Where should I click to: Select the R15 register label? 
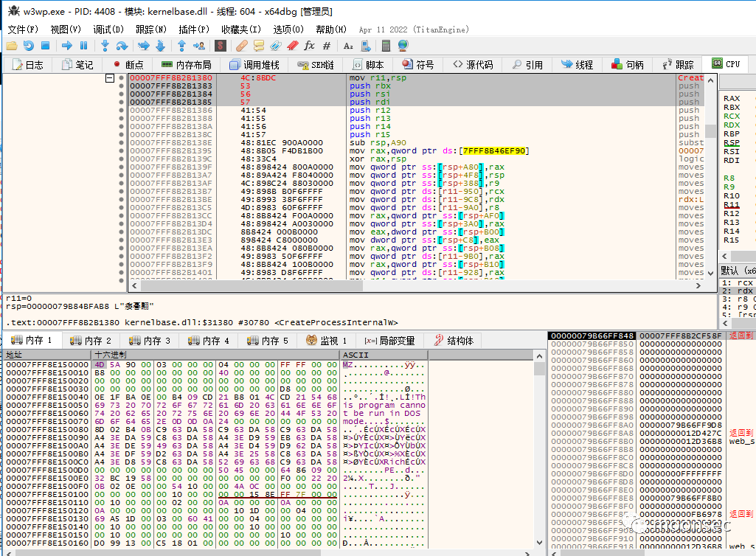click(x=732, y=240)
